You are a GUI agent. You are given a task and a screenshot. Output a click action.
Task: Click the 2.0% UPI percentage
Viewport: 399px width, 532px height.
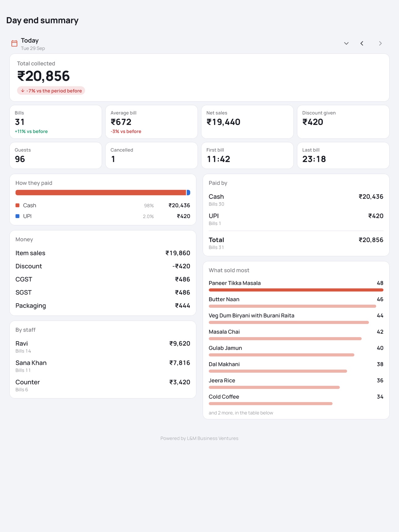[x=148, y=217]
